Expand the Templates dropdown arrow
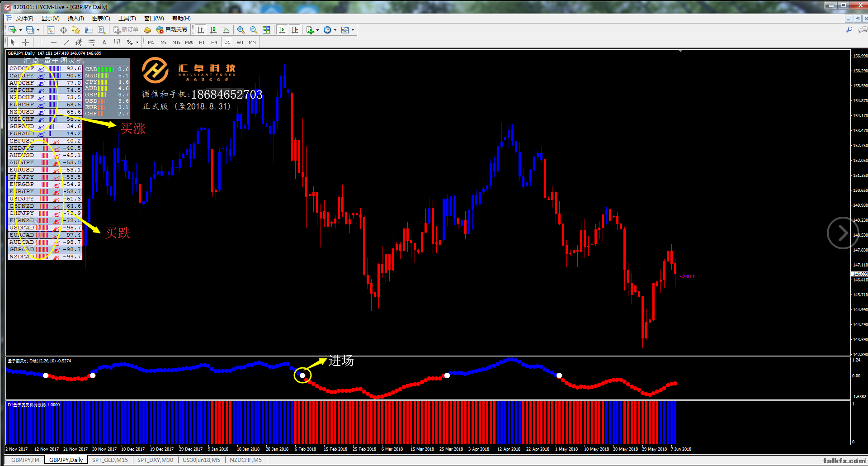The width and height of the screenshot is (868, 466). coord(353,30)
